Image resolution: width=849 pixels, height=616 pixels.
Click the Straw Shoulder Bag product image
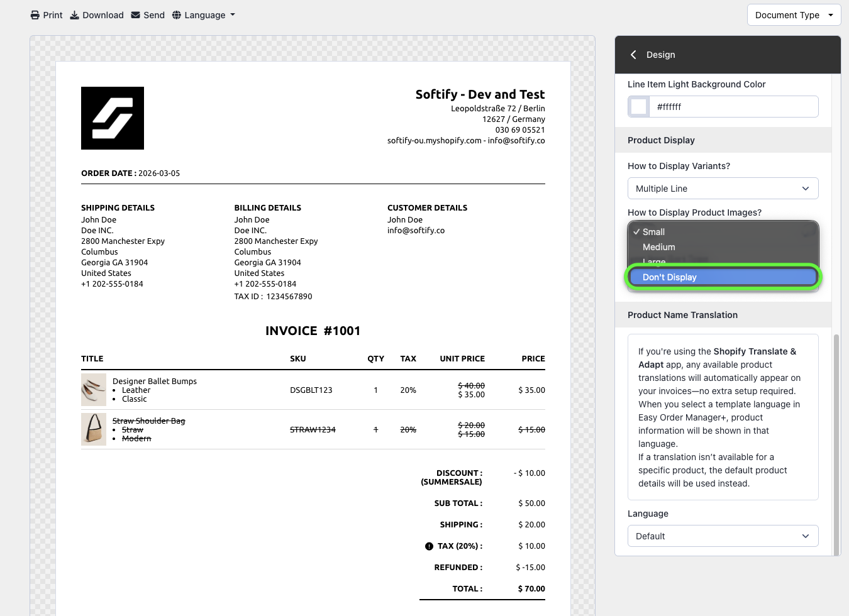coord(94,429)
